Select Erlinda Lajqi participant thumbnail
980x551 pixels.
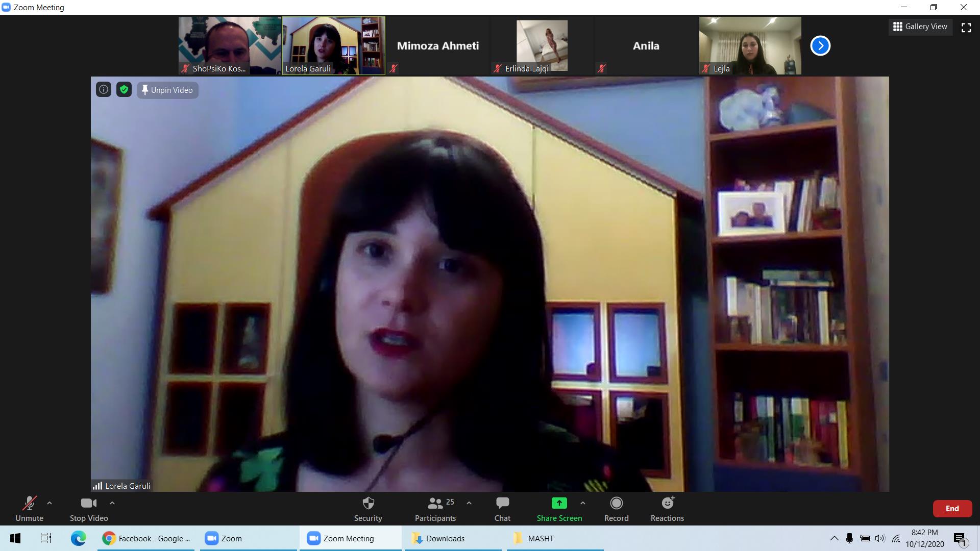542,46
